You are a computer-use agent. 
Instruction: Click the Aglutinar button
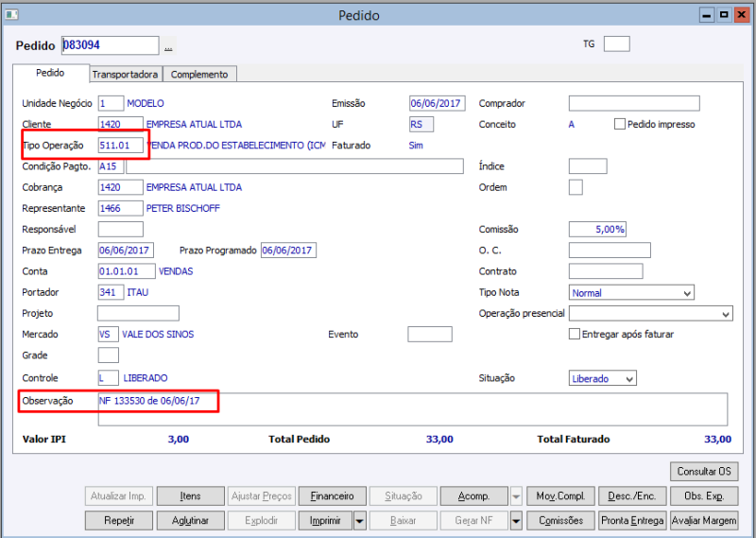point(191,521)
